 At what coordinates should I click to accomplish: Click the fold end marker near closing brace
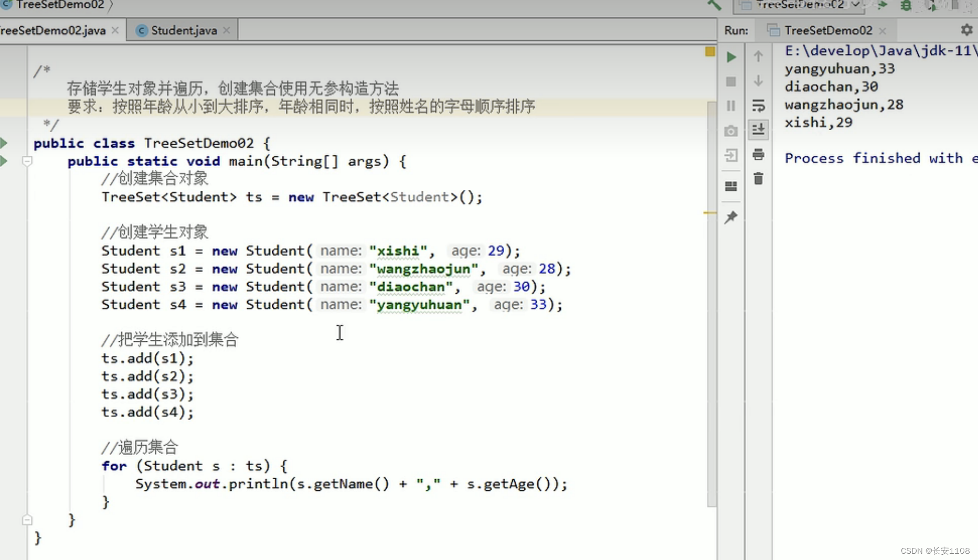coord(27,520)
